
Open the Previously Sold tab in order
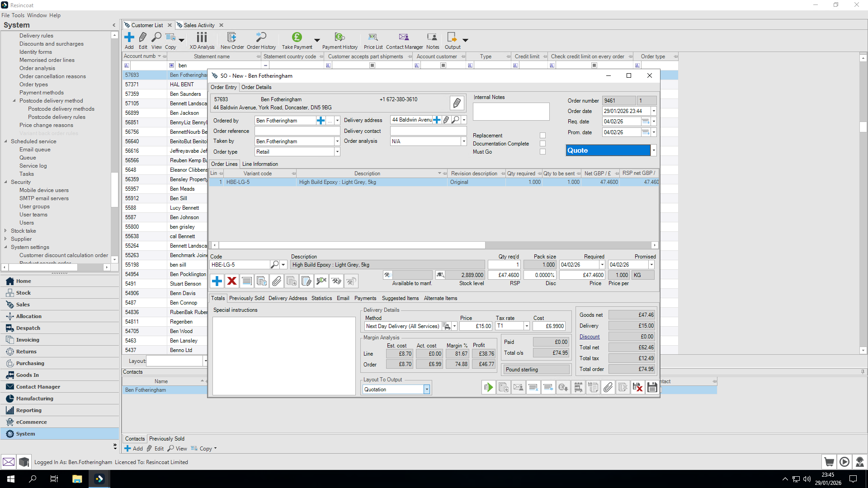pyautogui.click(x=246, y=298)
